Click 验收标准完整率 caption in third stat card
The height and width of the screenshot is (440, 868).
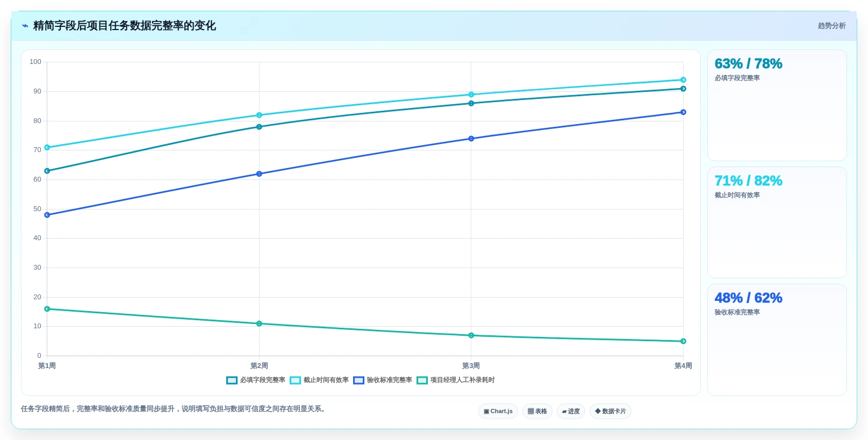pyautogui.click(x=737, y=312)
